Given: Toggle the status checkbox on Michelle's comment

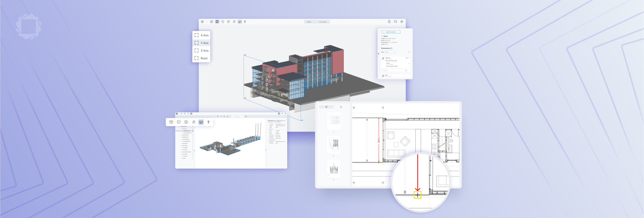Looking at the screenshot, I should 407,58.
